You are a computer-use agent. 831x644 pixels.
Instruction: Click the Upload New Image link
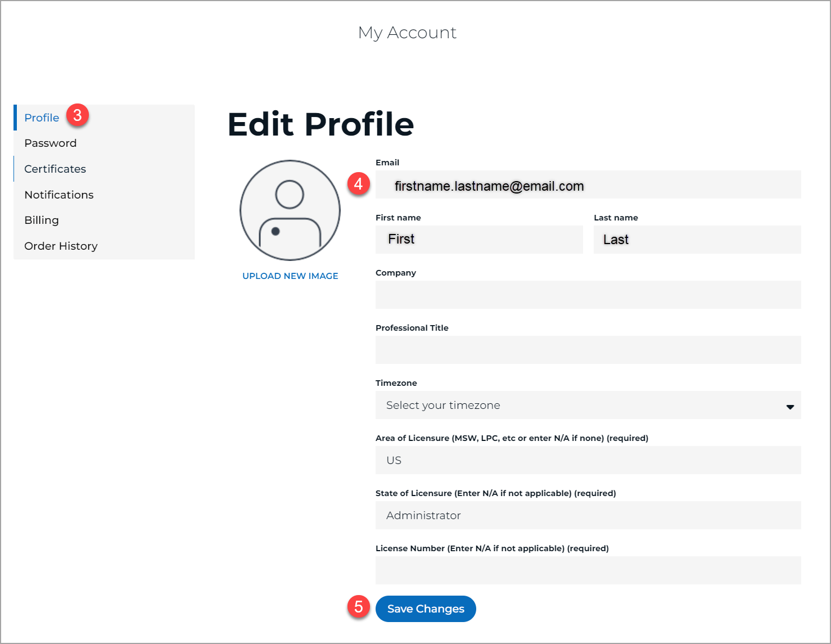tap(290, 276)
